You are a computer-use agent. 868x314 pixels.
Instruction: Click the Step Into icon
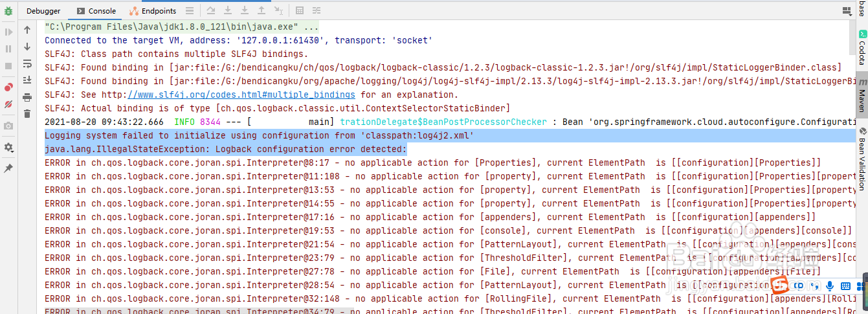coord(228,11)
